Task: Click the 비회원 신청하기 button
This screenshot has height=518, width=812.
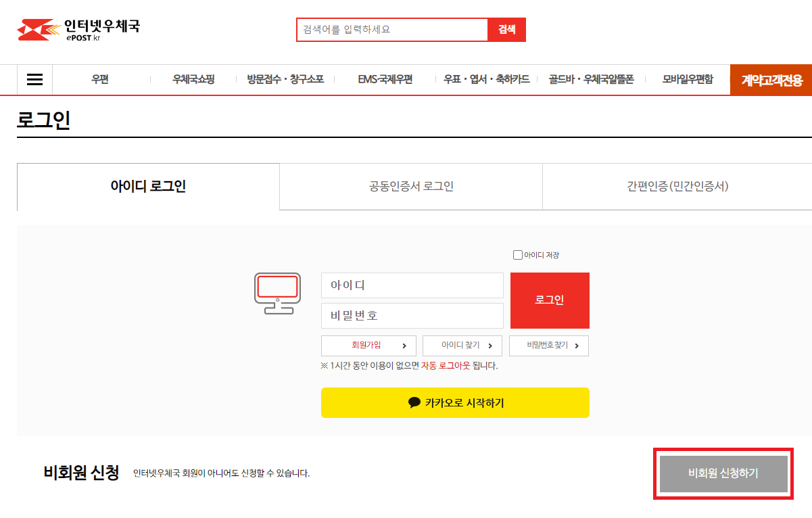Action: tap(723, 474)
